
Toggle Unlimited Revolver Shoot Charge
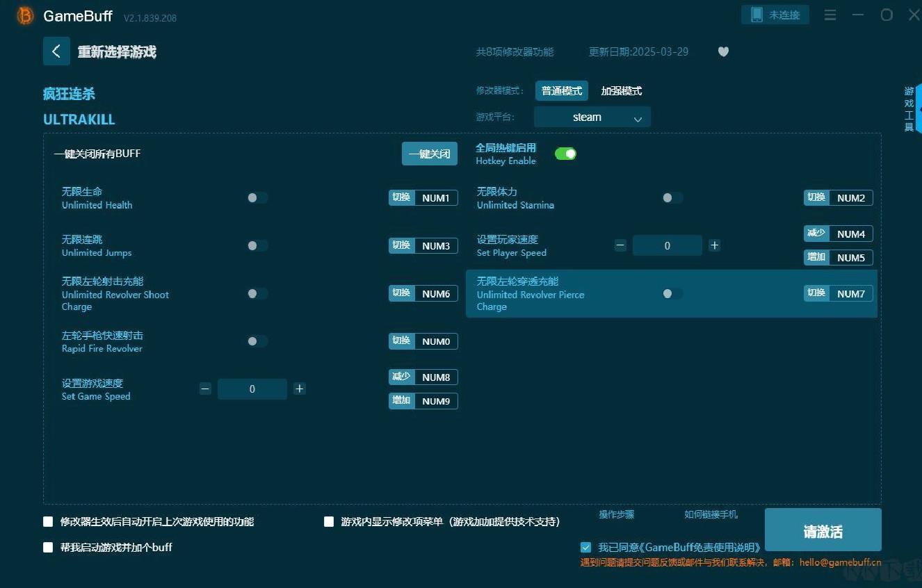tap(257, 294)
